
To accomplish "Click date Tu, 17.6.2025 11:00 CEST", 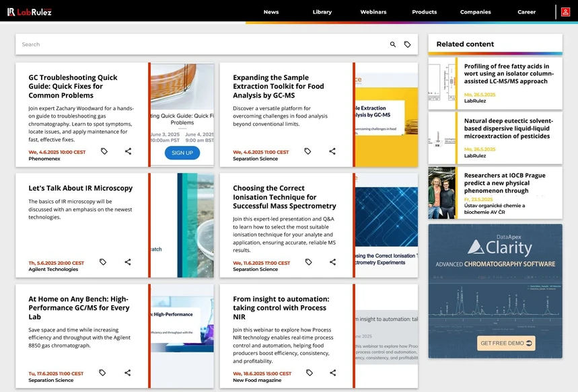I will click(x=56, y=373).
